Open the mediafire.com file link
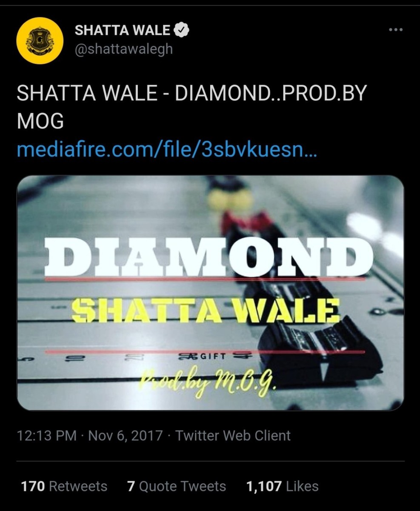The height and width of the screenshot is (511, 420). coord(167,149)
